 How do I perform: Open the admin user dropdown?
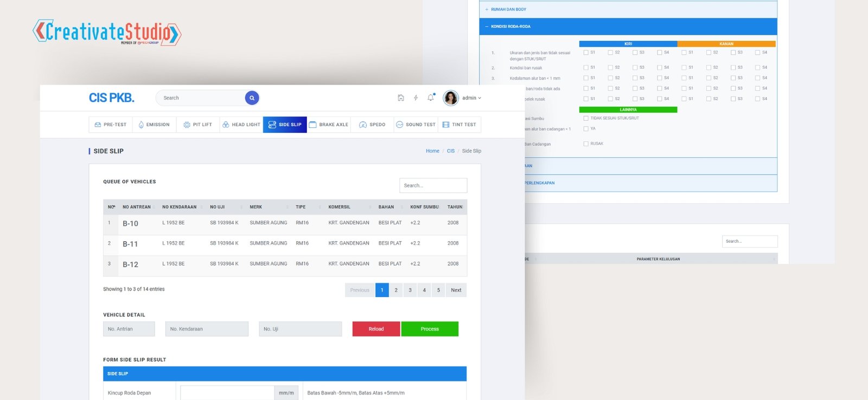471,98
